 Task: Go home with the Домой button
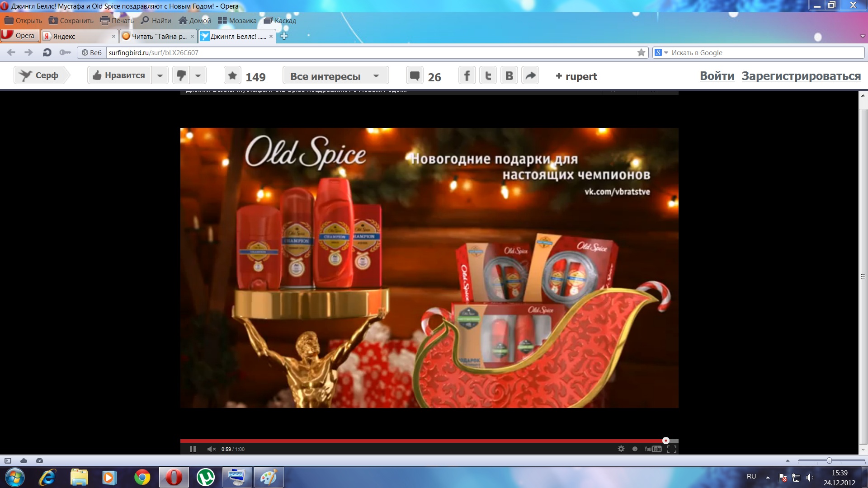[x=195, y=20]
